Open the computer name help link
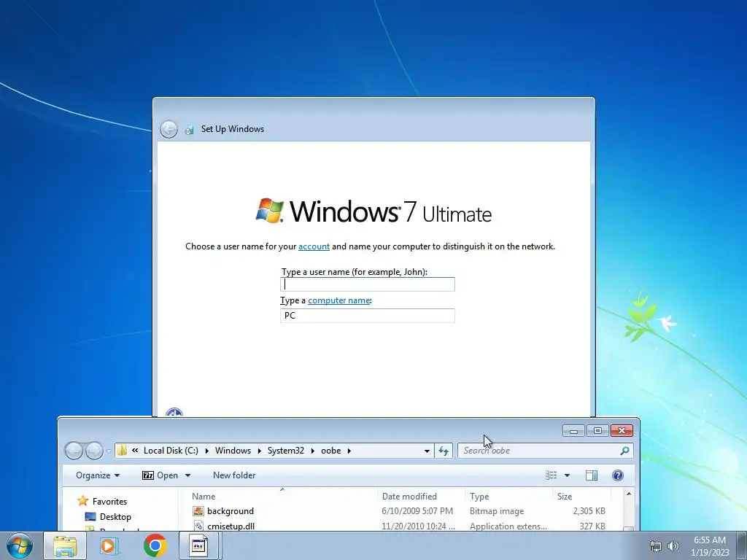The image size is (747, 560). point(338,300)
